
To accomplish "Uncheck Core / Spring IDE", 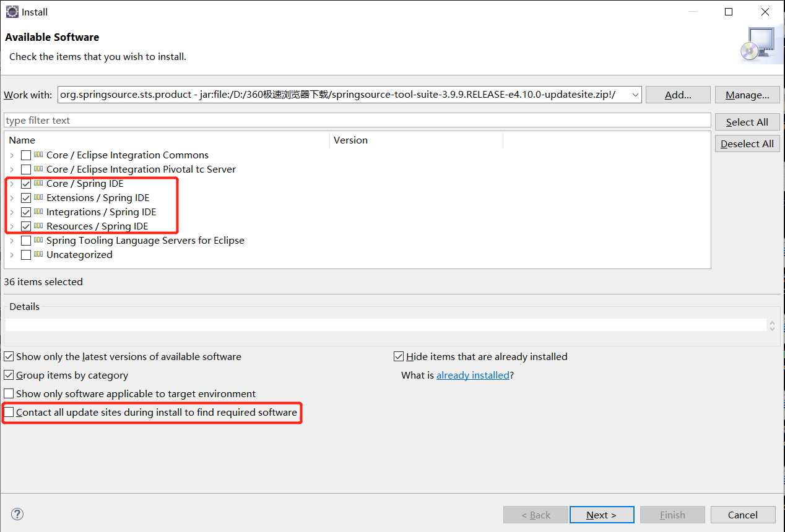I will coord(26,183).
